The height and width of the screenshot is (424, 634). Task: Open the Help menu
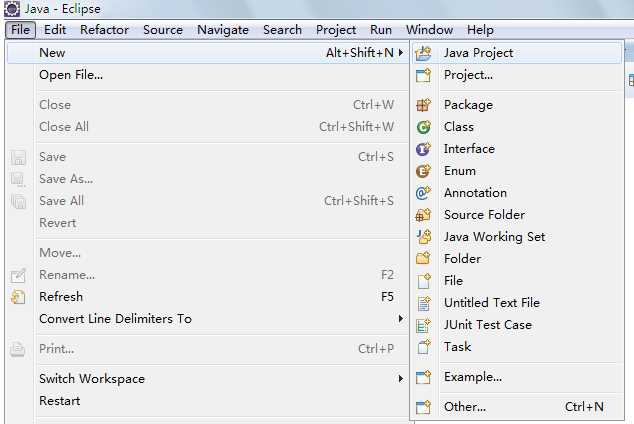point(480,30)
